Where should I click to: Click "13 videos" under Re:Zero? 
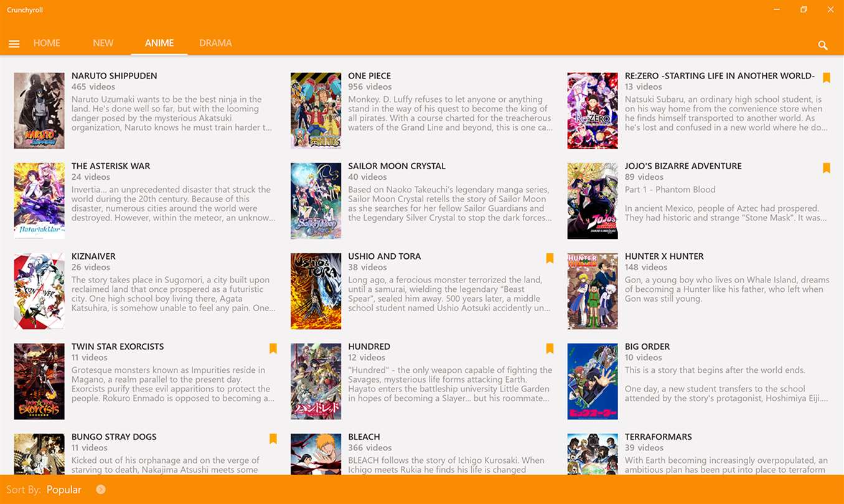pyautogui.click(x=644, y=87)
